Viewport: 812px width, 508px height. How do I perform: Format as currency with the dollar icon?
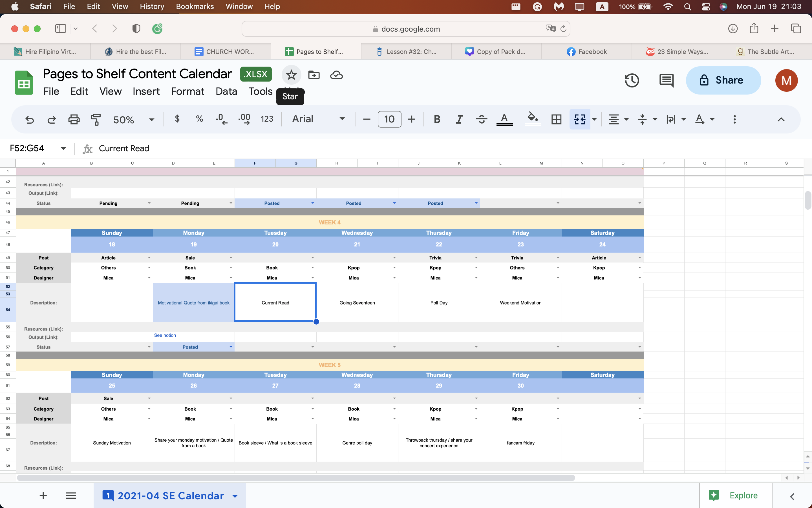(x=177, y=119)
